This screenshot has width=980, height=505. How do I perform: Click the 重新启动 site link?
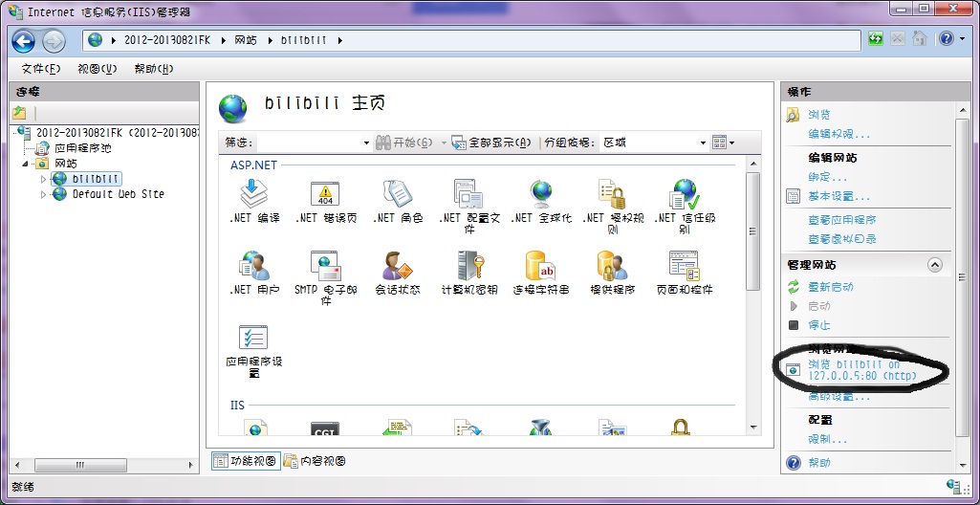831,287
